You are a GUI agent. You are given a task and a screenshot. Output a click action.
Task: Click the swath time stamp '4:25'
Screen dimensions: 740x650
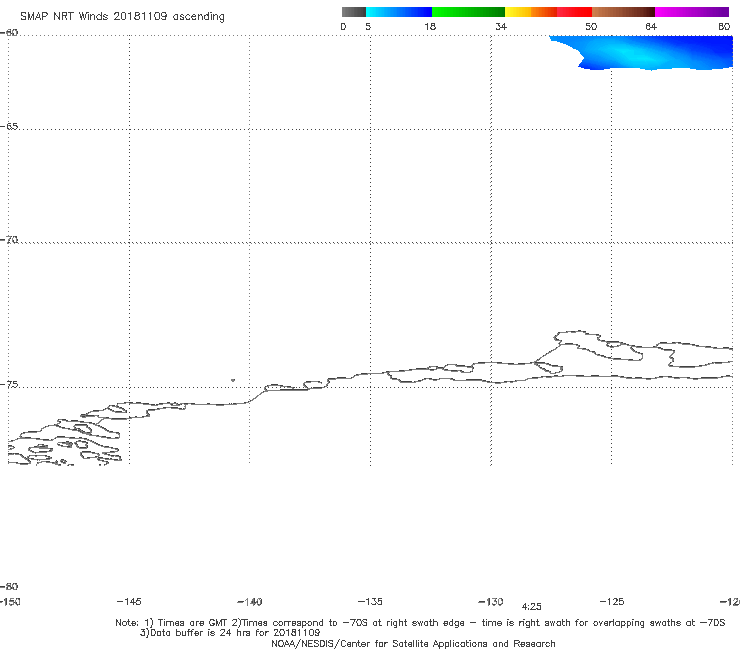point(531,607)
